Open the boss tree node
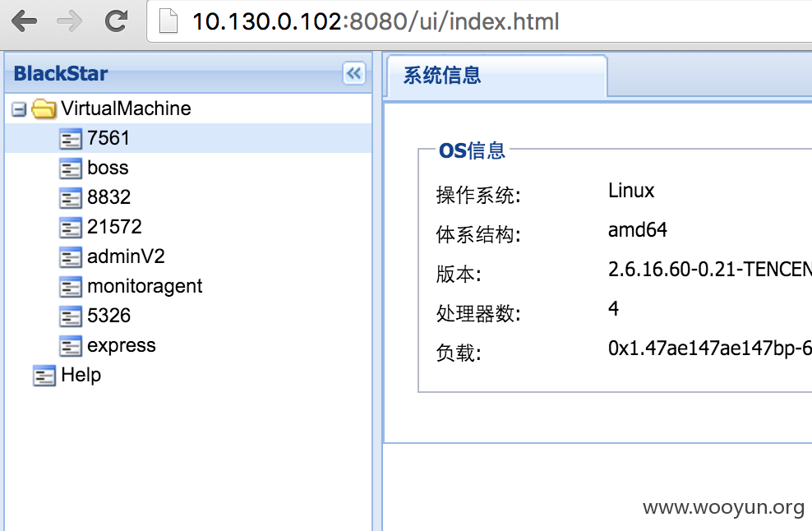 [108, 168]
